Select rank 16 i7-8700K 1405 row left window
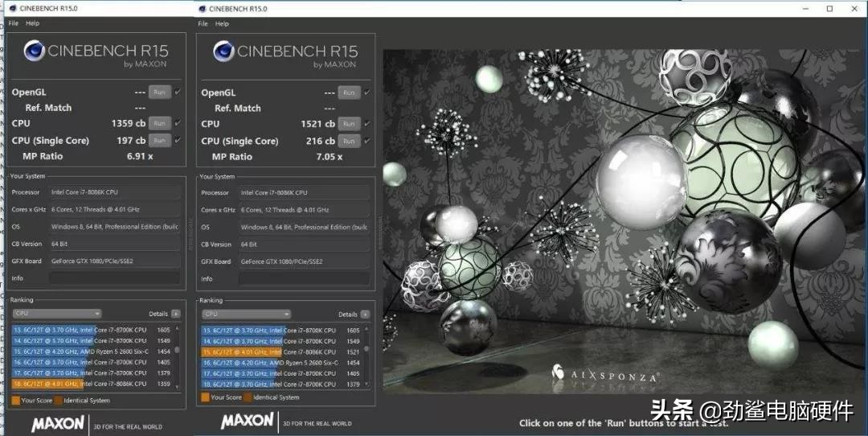 pyautogui.click(x=92, y=362)
